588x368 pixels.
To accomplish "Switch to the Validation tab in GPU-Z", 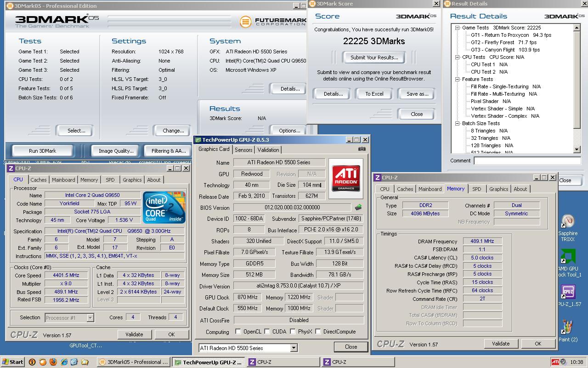I will click(x=268, y=150).
